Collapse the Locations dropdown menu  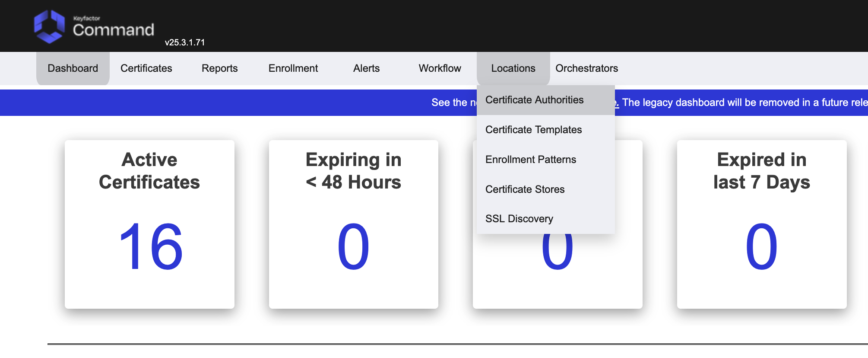(513, 68)
